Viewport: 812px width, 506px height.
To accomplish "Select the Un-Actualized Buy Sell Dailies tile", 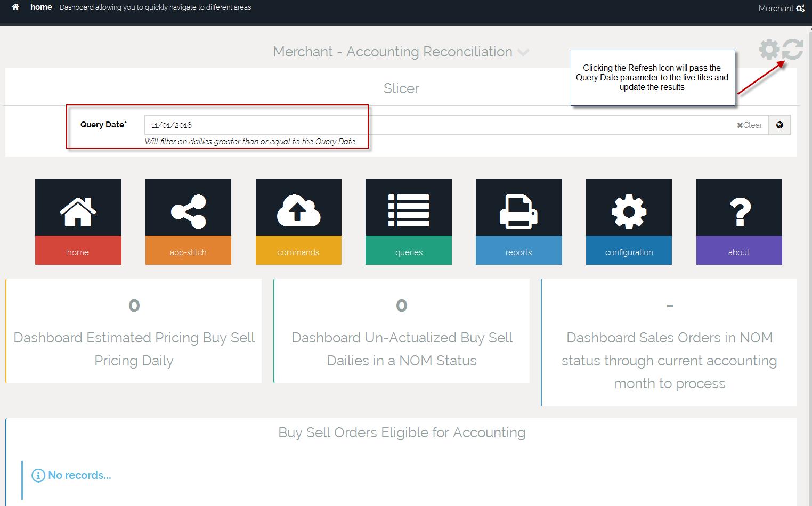I will tap(402, 331).
